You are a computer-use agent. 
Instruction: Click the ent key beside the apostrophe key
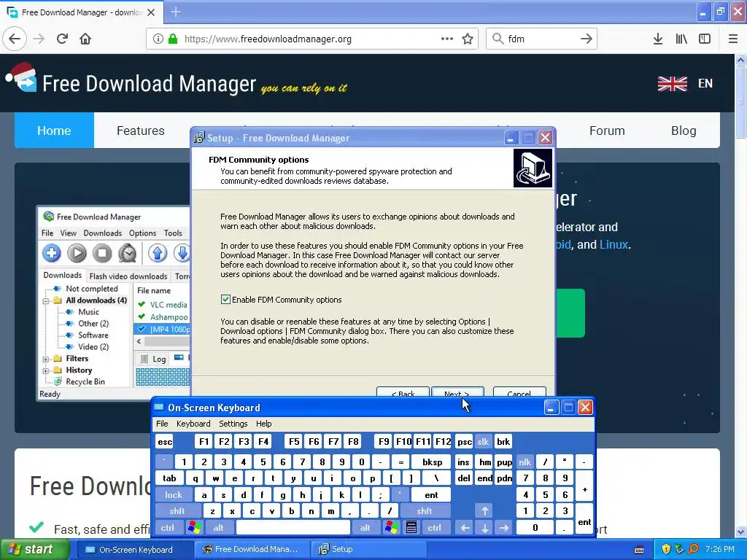[x=431, y=495]
